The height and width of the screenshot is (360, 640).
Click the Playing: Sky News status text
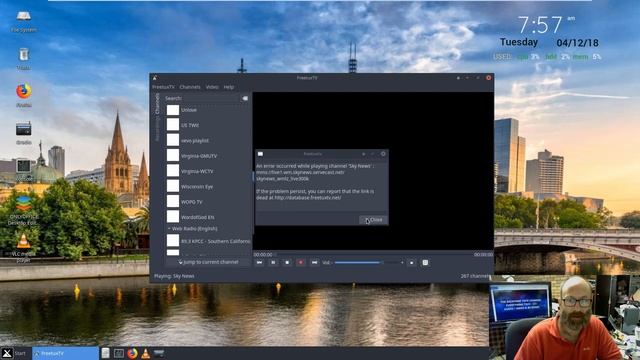(x=174, y=276)
